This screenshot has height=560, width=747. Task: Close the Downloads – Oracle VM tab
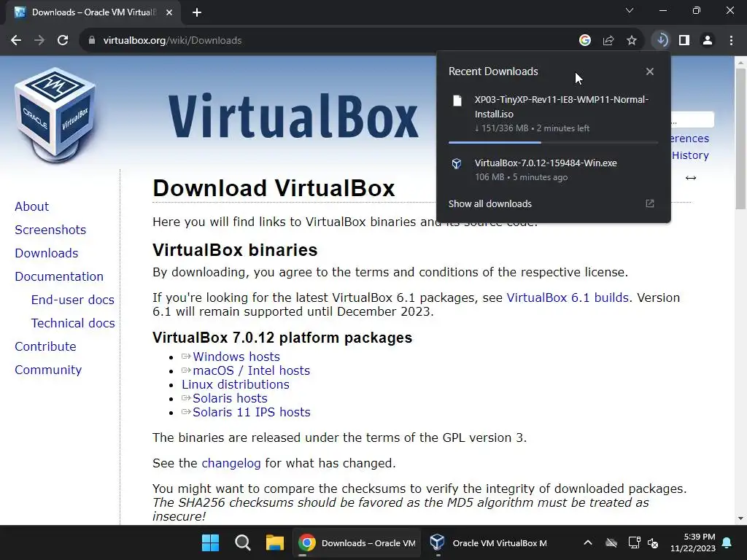click(x=169, y=12)
